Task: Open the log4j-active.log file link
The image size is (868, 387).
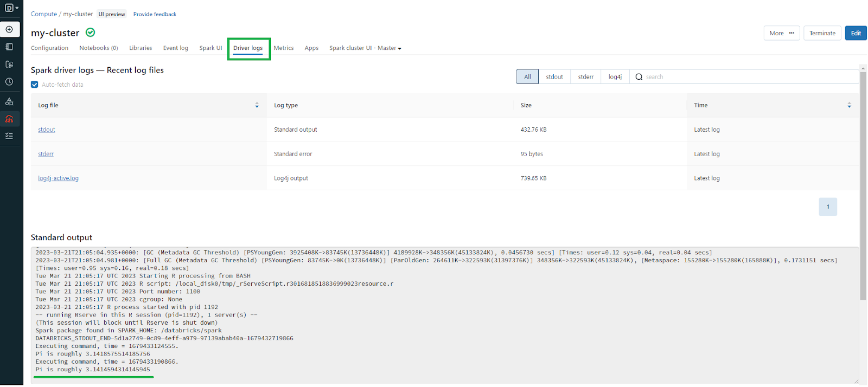Action: click(x=58, y=178)
